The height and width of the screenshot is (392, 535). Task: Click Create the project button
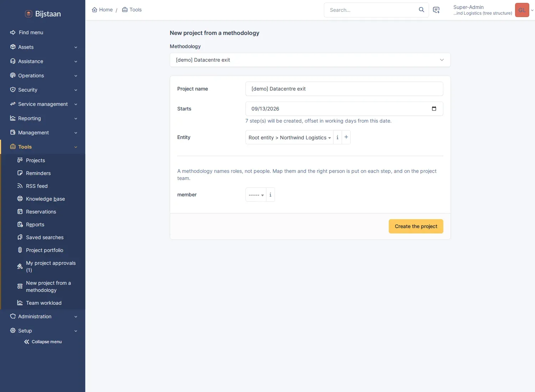pyautogui.click(x=416, y=226)
